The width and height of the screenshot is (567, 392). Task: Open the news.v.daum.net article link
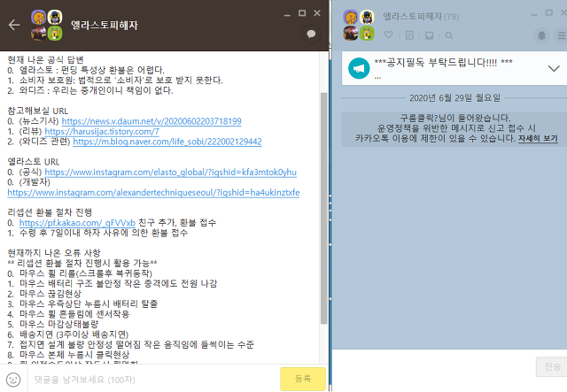(151, 121)
